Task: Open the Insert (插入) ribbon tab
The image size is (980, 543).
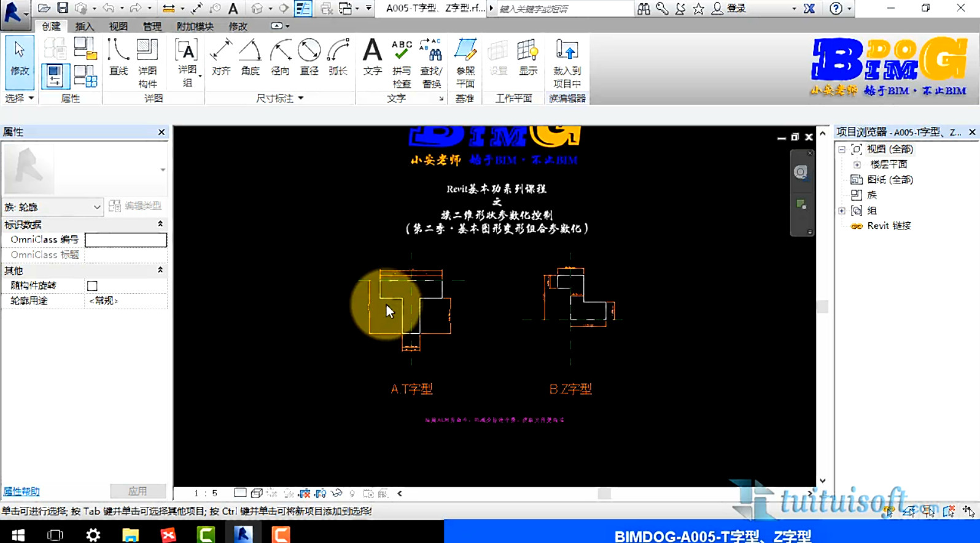Action: pyautogui.click(x=85, y=26)
